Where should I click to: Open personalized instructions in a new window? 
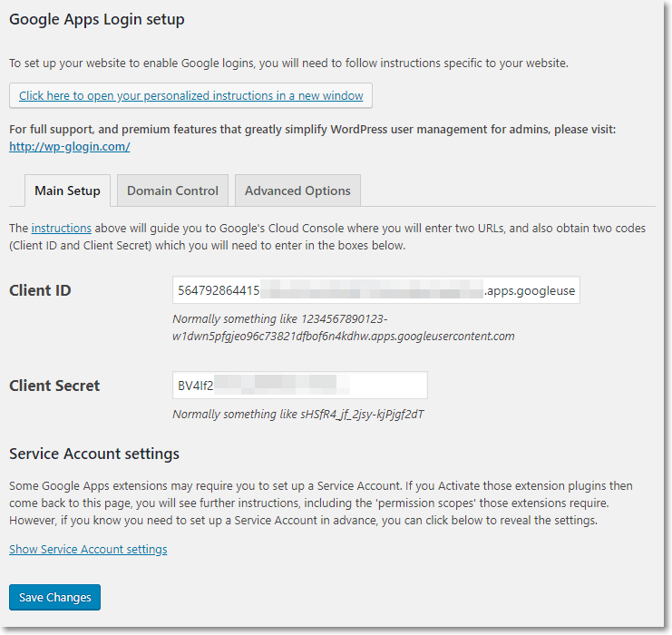pos(190,95)
